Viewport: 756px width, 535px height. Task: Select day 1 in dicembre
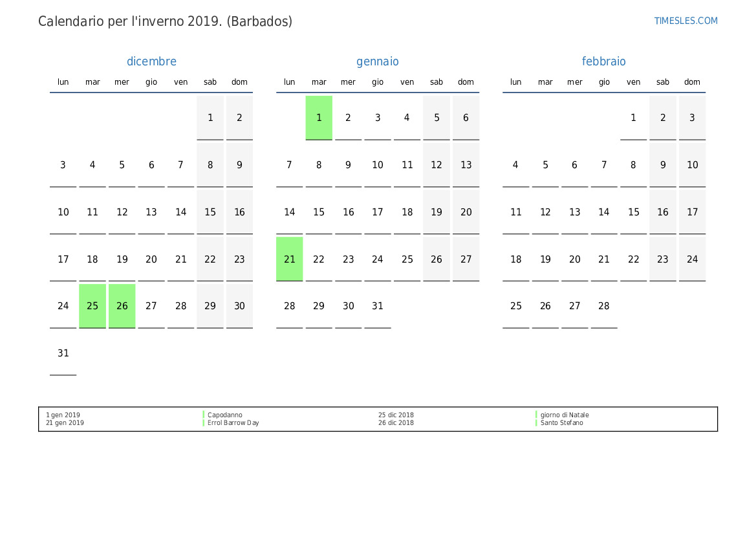[x=210, y=118]
